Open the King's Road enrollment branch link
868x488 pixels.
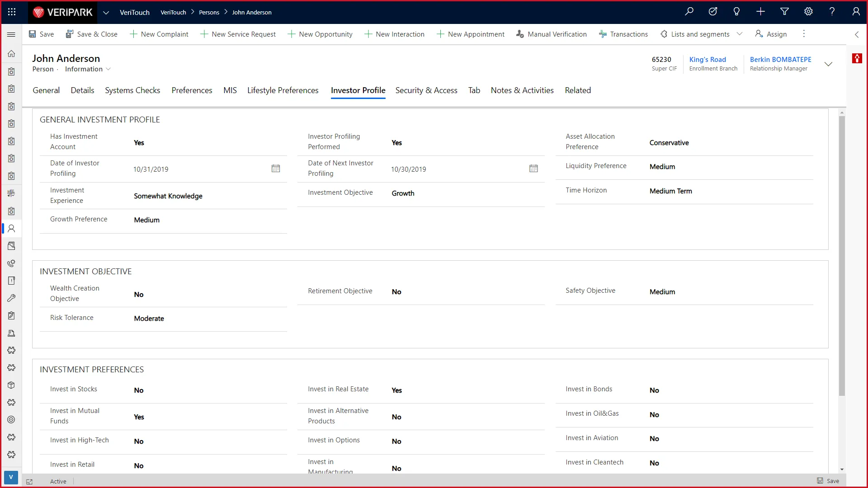707,60
